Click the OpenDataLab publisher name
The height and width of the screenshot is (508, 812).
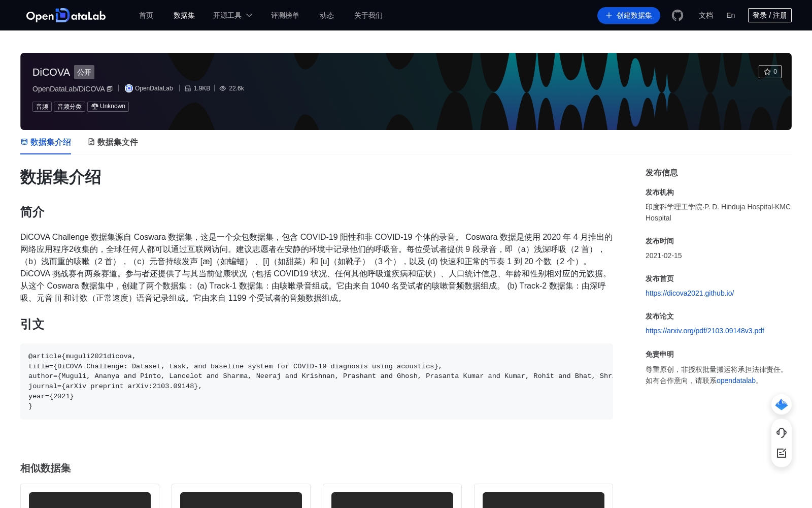pos(154,88)
